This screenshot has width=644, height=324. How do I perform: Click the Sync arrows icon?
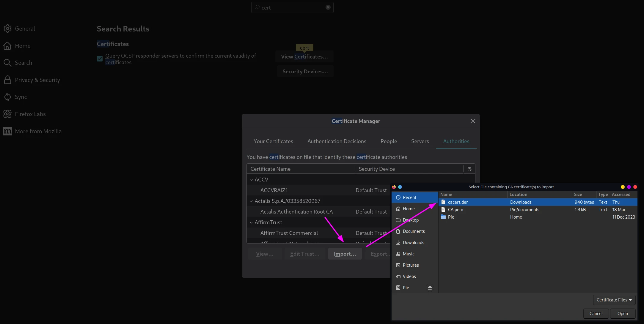click(x=7, y=97)
